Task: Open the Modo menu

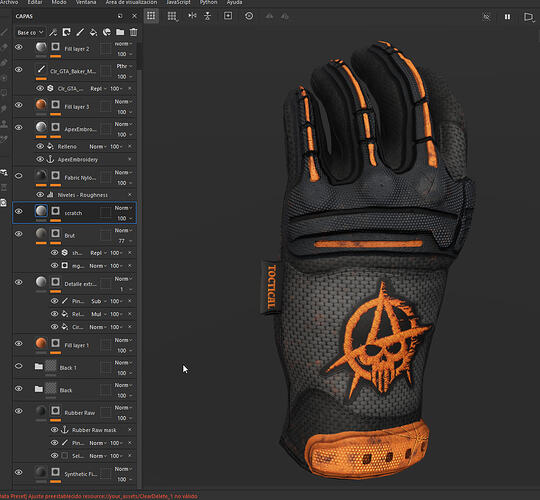Action: [59, 2]
